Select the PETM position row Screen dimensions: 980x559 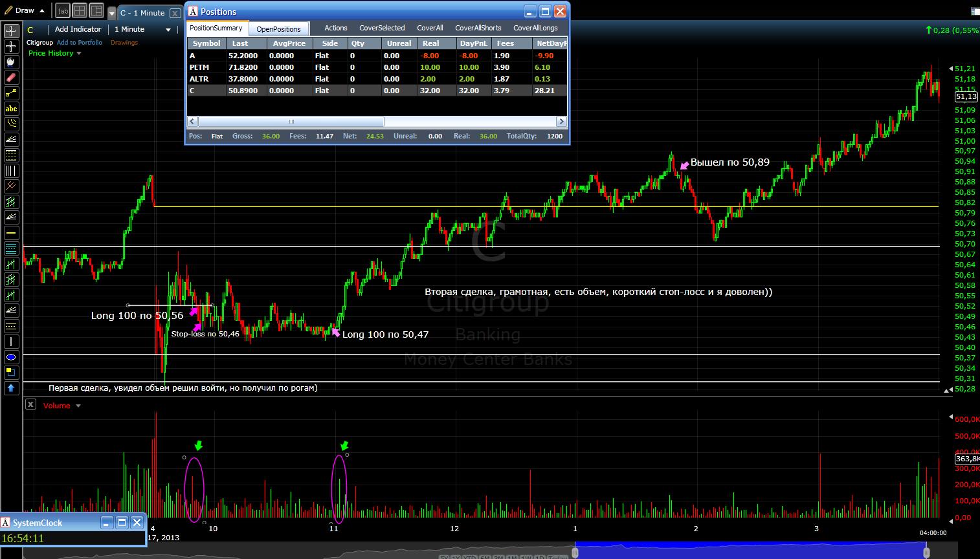tap(377, 67)
